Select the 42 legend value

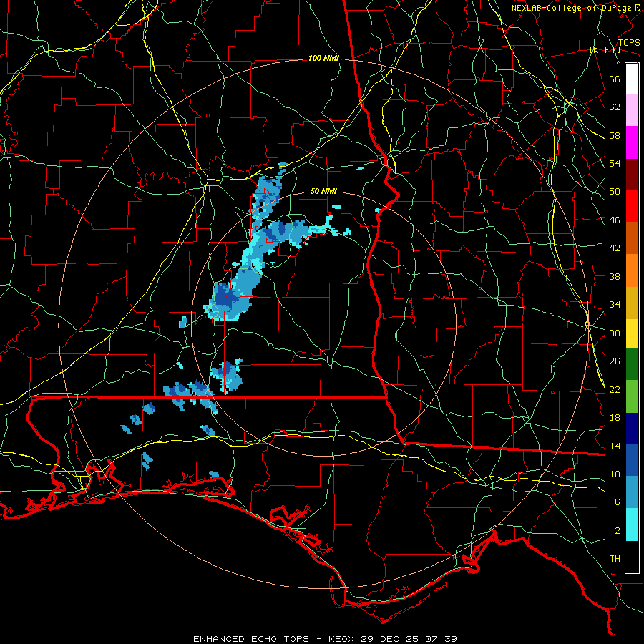click(615, 248)
